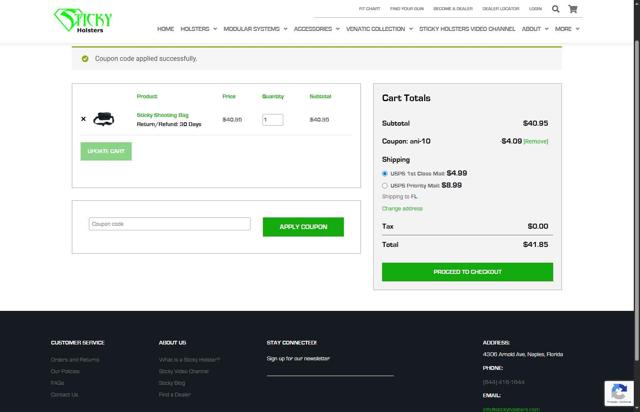Viewport: 640px width, 412px height.
Task: Open Become a Dealer link
Action: 453,9
